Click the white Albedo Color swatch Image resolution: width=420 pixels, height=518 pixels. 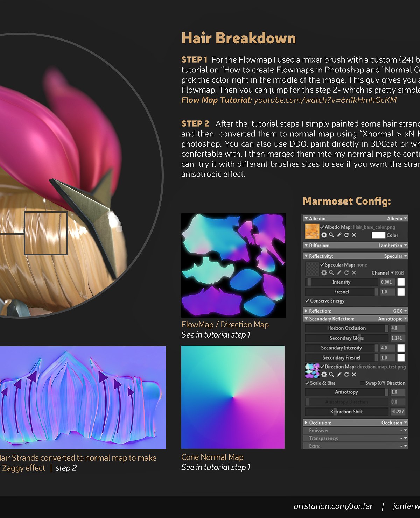click(x=378, y=235)
